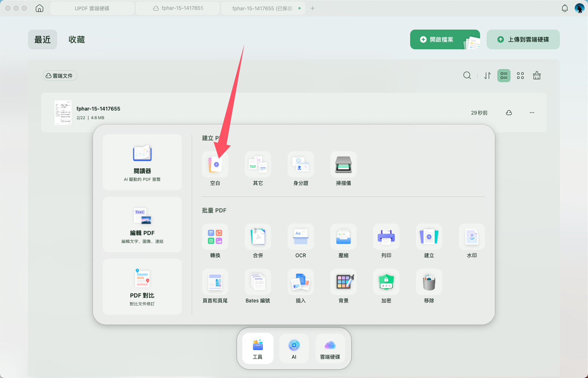This screenshot has width=588, height=378.
Task: Open the PDF 對比 compare card
Action: click(x=142, y=287)
